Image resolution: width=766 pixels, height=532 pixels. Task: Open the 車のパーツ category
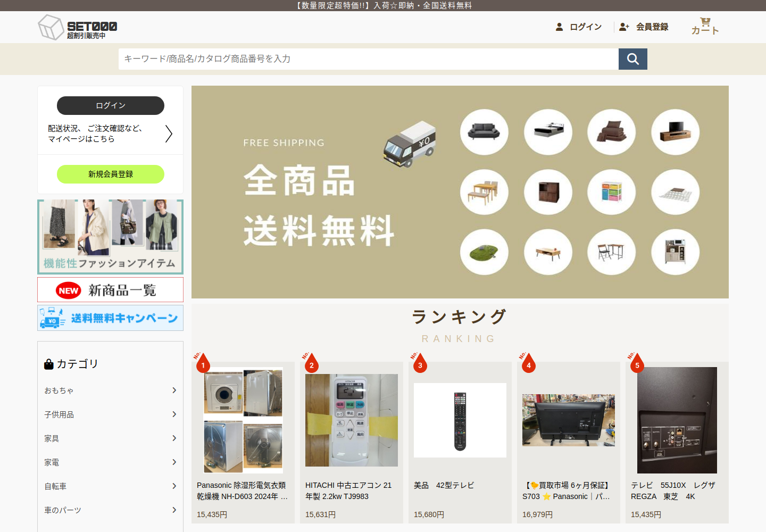pos(110,510)
